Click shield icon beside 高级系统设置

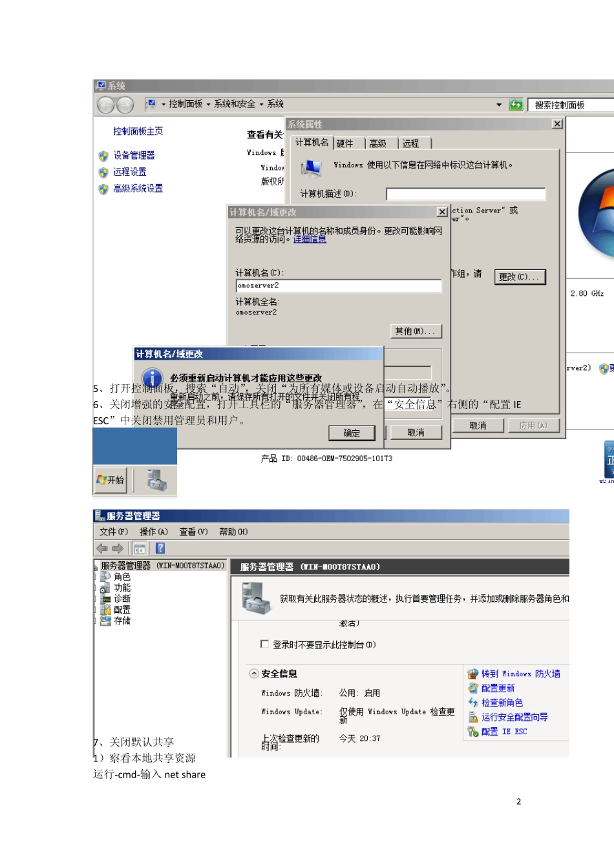click(103, 189)
